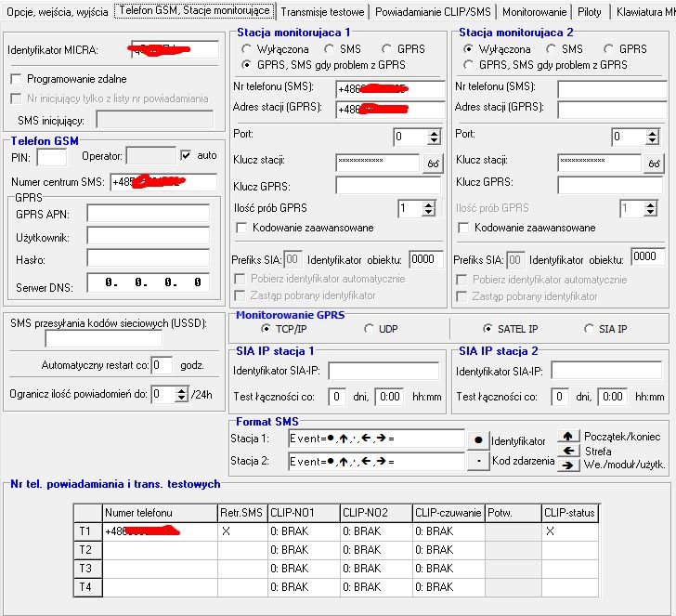The width and height of the screenshot is (676, 616).
Task: Click the Serwer DNS address field
Action: (x=148, y=282)
